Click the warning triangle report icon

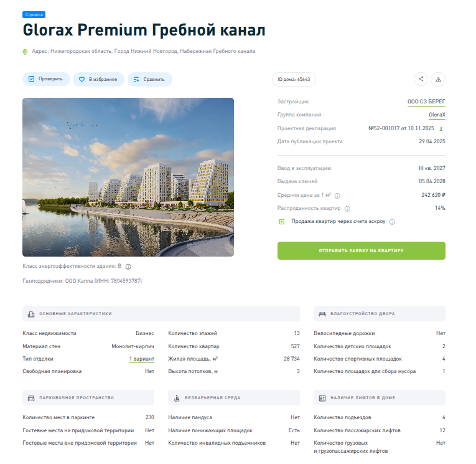438,79
